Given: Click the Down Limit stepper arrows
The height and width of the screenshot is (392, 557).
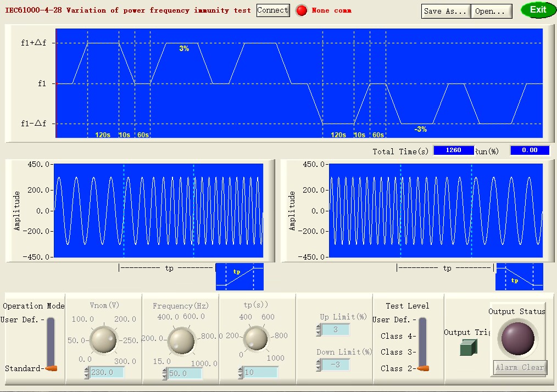Looking at the screenshot, I should pyautogui.click(x=319, y=365).
